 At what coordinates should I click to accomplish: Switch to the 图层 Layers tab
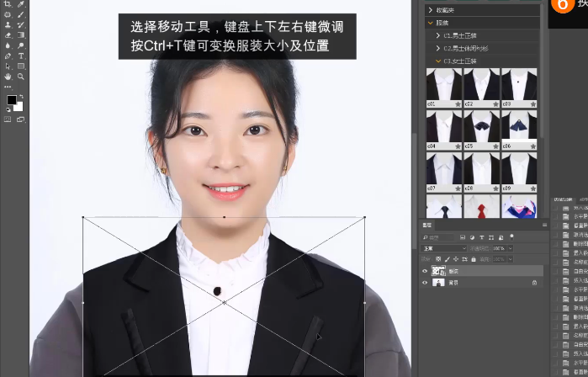[427, 225]
